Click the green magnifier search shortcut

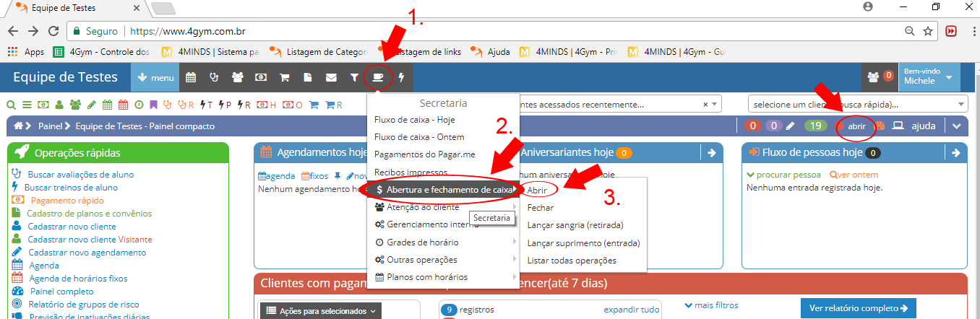[11, 105]
